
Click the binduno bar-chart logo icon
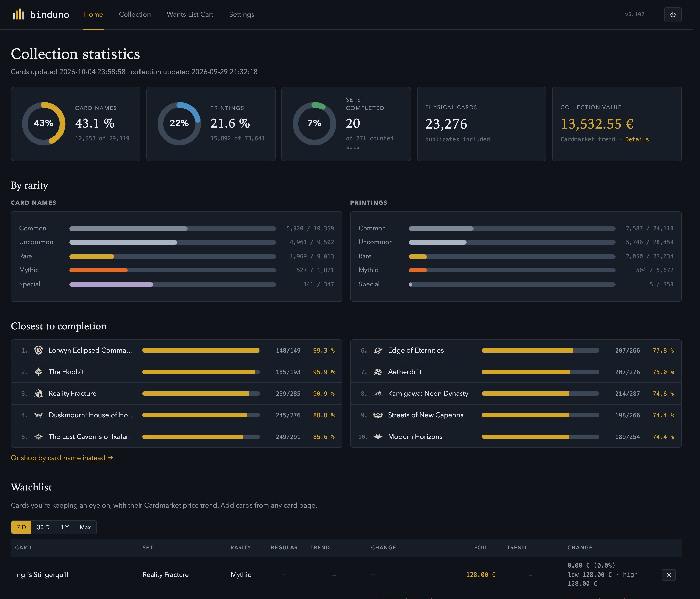tap(18, 14)
